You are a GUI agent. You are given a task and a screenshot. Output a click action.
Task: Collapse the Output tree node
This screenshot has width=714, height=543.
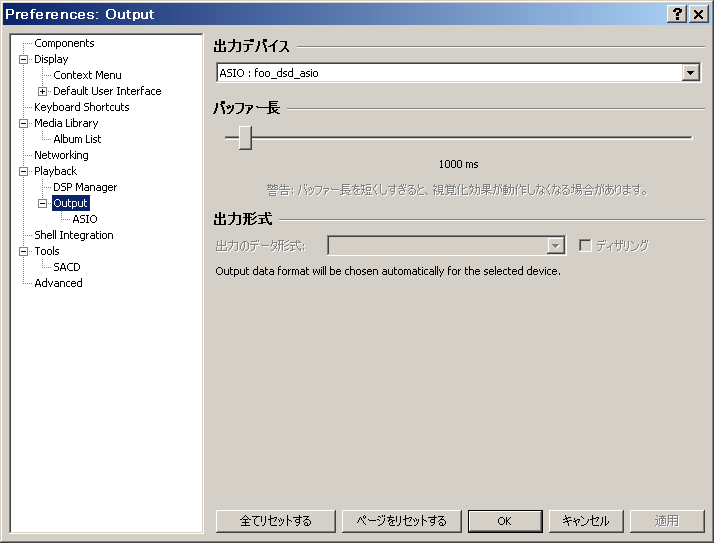pos(42,203)
